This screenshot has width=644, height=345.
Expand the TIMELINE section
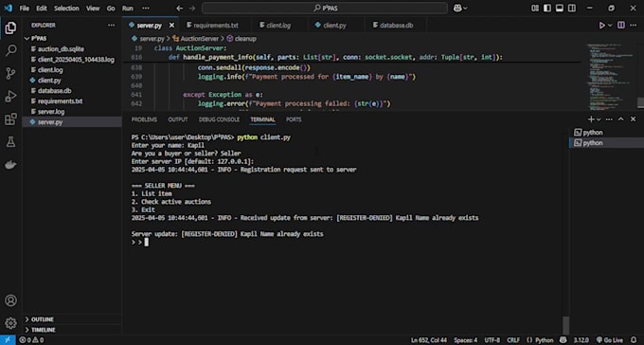44,330
